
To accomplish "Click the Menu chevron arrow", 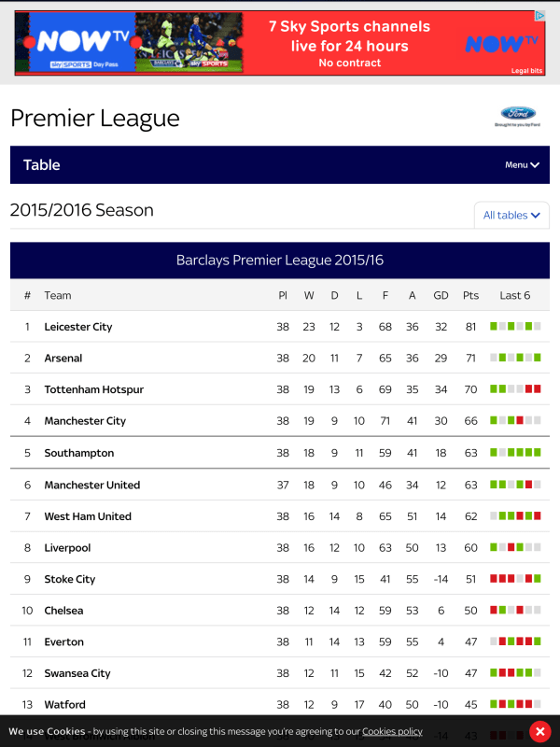I will 535,165.
